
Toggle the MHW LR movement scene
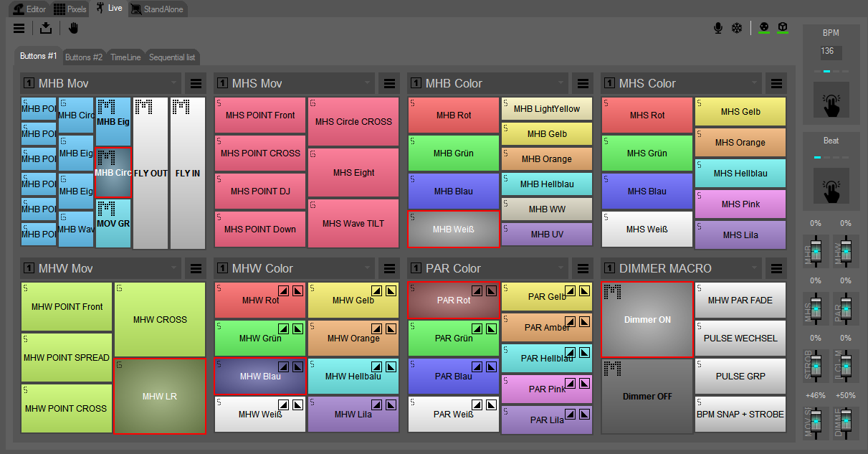[x=160, y=396]
